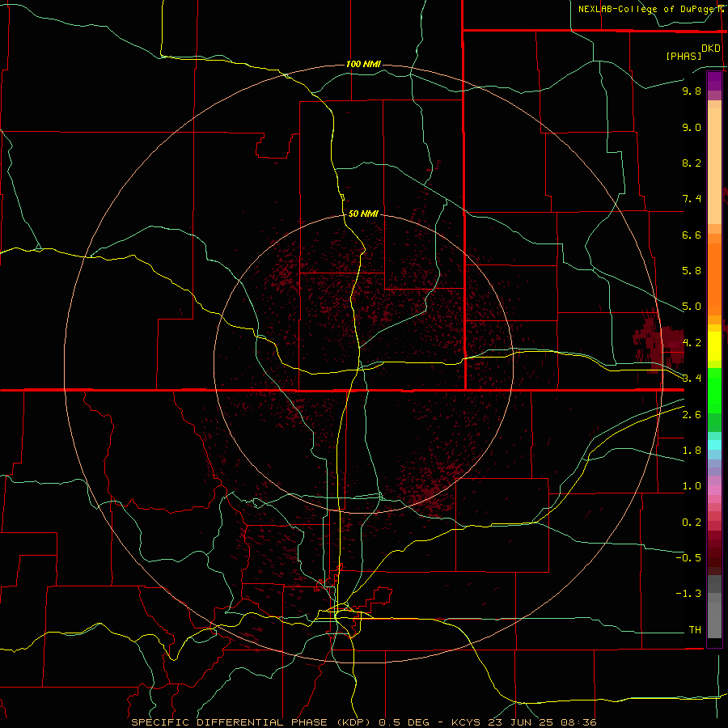Click the 5.0 legend value
728x728 pixels.
click(692, 307)
